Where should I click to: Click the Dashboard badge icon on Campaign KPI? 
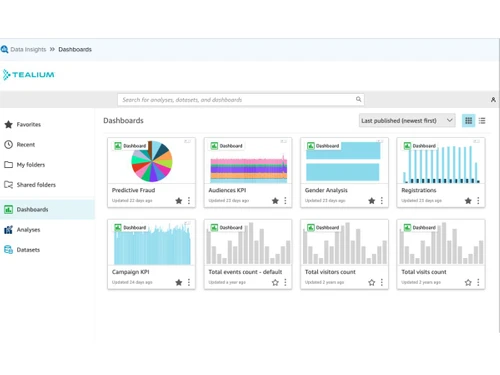coord(118,227)
